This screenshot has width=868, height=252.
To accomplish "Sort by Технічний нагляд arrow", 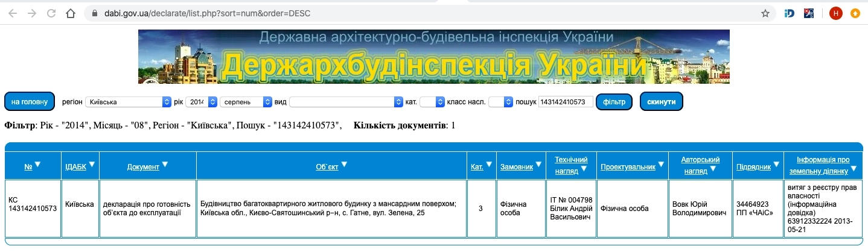I will (584, 169).
